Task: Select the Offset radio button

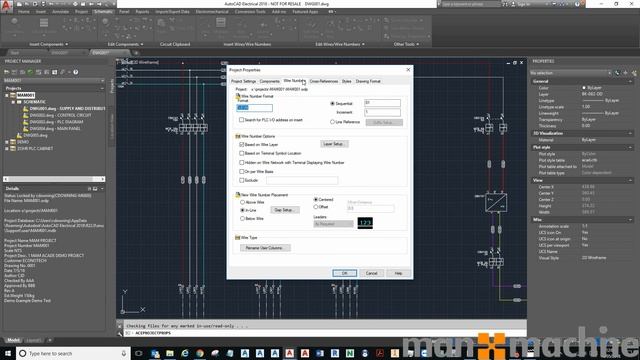Action: [x=316, y=207]
